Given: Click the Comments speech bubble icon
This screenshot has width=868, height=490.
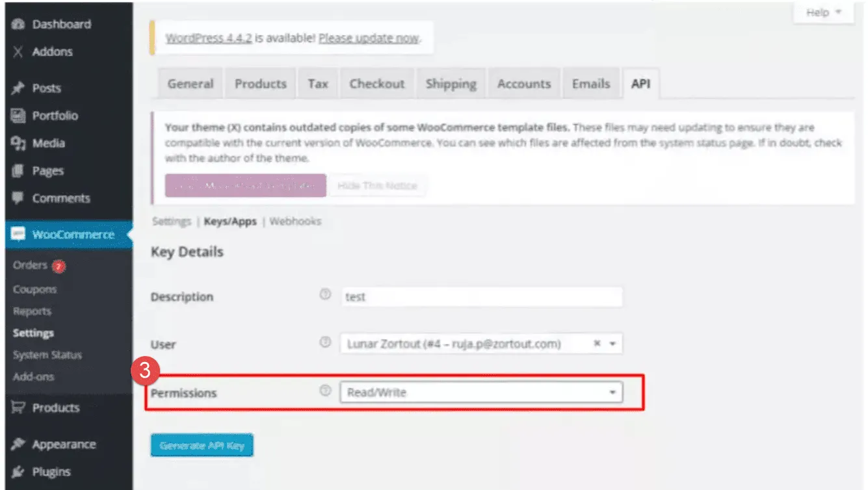Looking at the screenshot, I should [18, 198].
